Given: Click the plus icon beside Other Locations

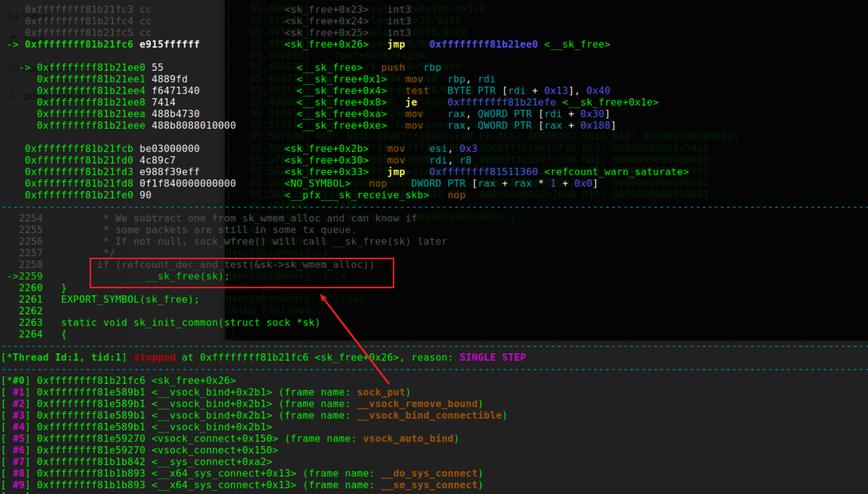Looking at the screenshot, I should tap(13, 97).
